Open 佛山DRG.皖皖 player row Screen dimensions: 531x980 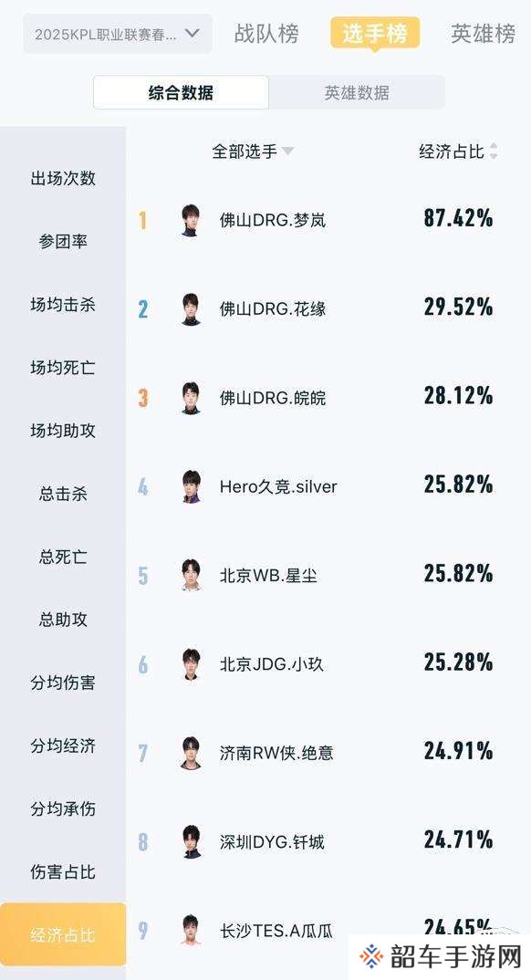pyautogui.click(x=328, y=398)
